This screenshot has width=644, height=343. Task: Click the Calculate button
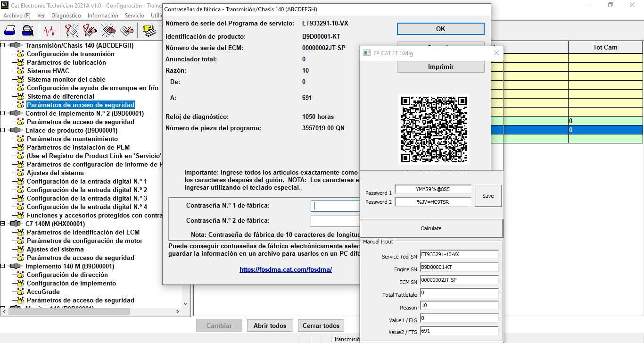click(431, 228)
